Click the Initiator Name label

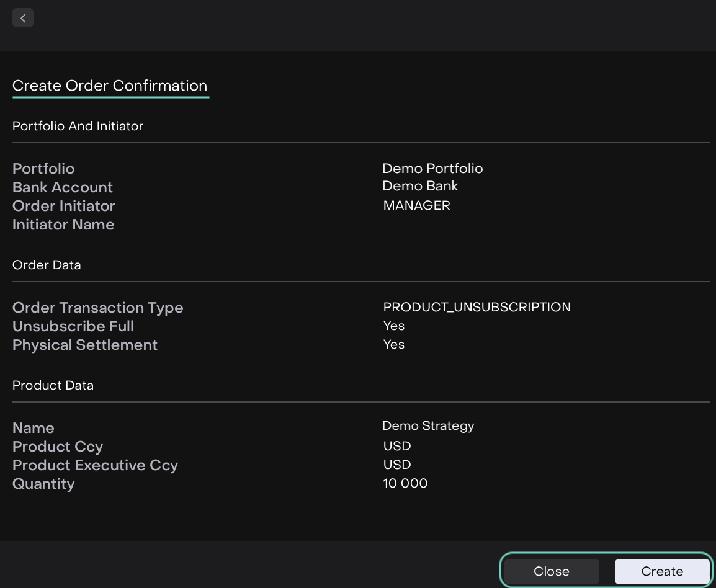(x=63, y=225)
